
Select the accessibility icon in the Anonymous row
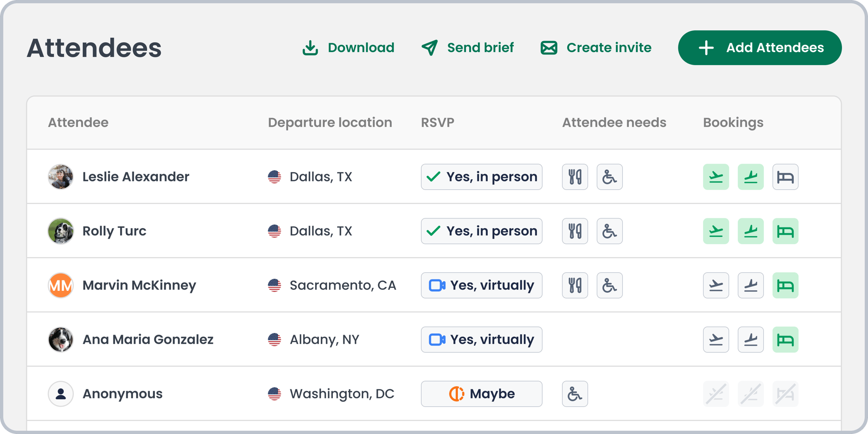point(575,394)
